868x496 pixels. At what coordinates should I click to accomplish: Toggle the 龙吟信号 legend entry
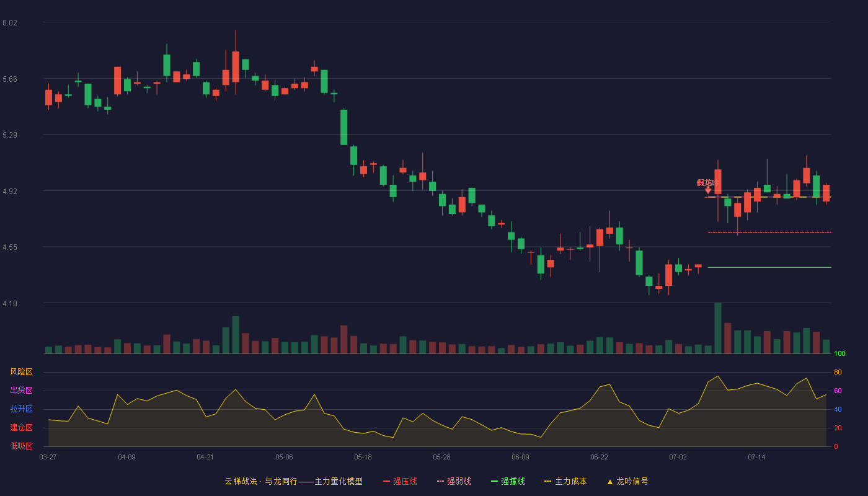coord(627,481)
